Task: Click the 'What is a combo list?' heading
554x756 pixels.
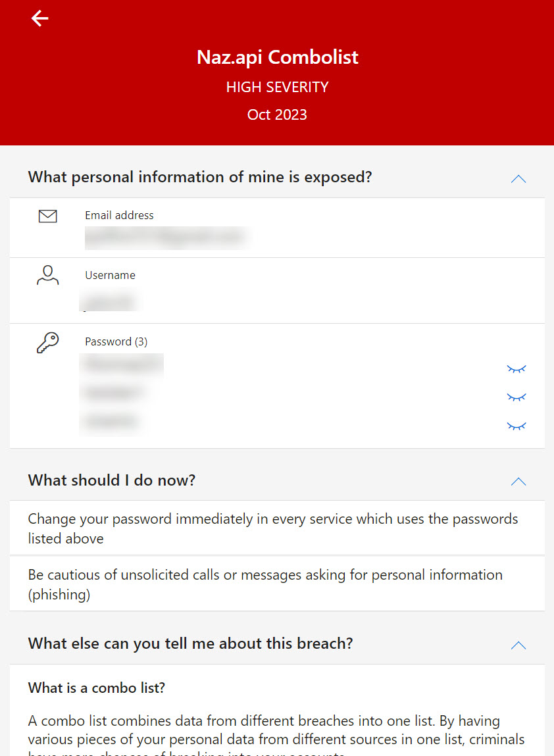Action: [97, 688]
